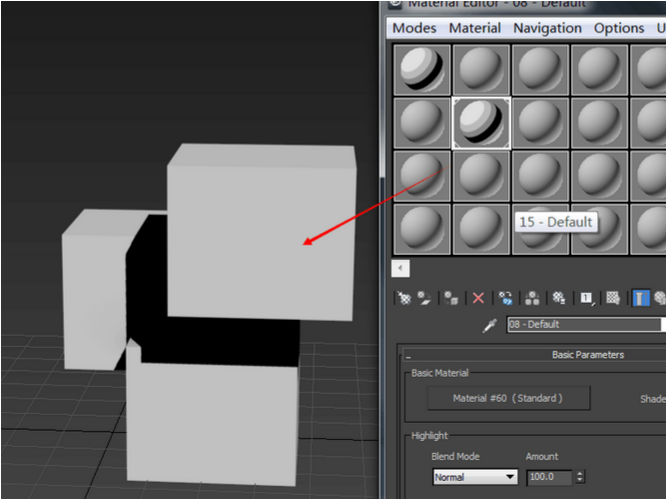668x499 pixels.
Task: Toggle the highlighted Show End Result button
Action: tap(641, 298)
